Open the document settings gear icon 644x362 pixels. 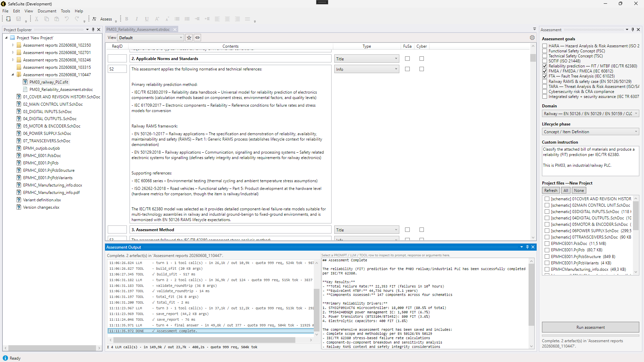pos(532,38)
